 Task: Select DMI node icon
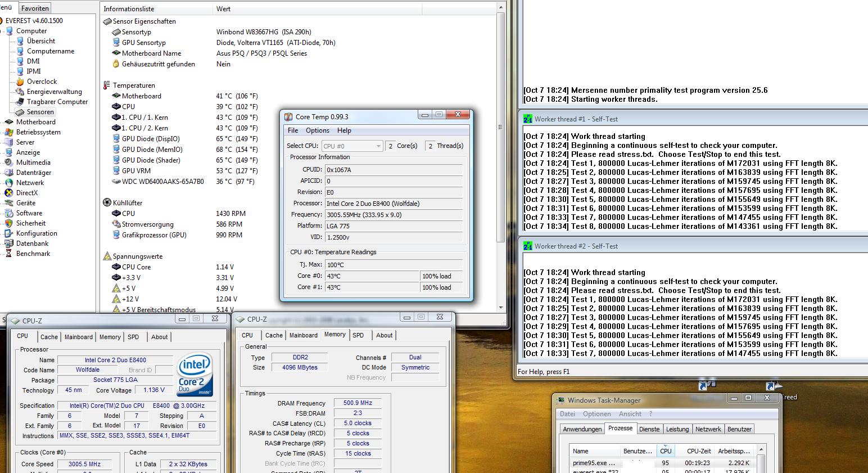pyautogui.click(x=21, y=61)
